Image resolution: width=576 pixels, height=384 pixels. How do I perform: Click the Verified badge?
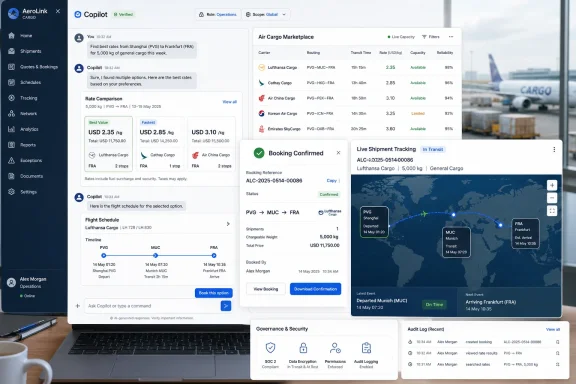123,14
